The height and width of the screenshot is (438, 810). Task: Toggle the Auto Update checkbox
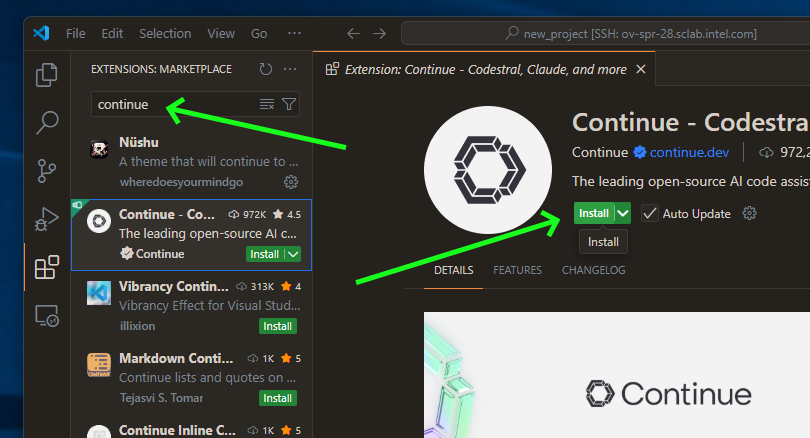click(650, 213)
